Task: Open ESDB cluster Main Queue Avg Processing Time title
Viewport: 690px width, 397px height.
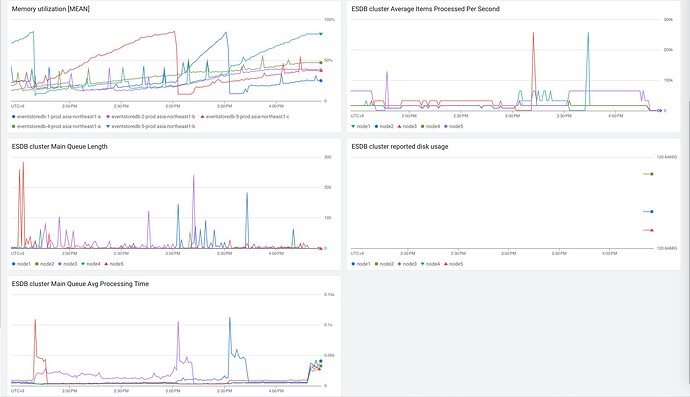Action: point(80,284)
